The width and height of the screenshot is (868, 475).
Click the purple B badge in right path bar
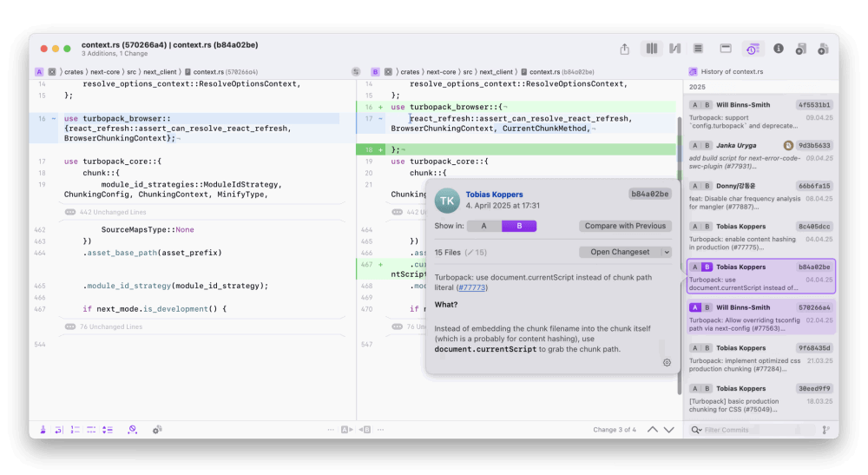[375, 72]
